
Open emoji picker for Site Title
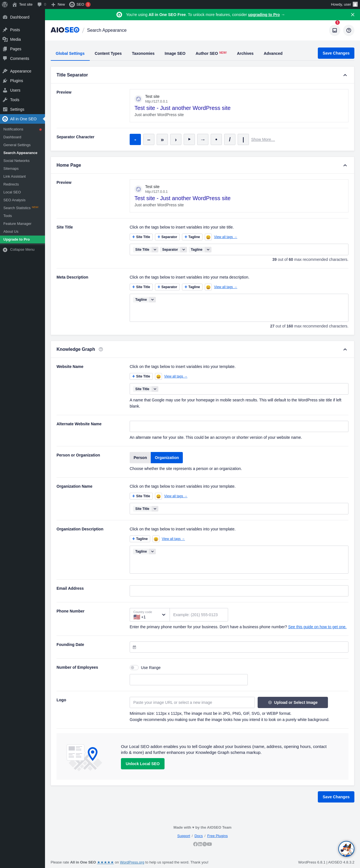(208, 237)
